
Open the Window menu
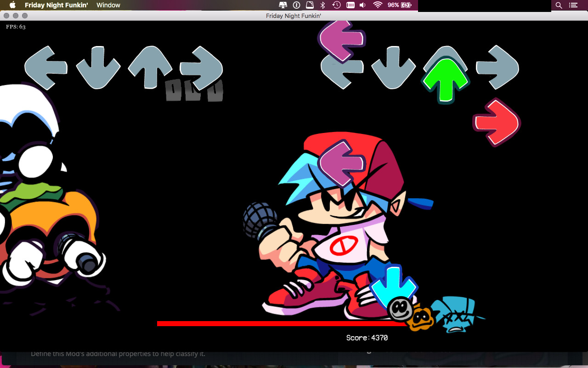(108, 5)
